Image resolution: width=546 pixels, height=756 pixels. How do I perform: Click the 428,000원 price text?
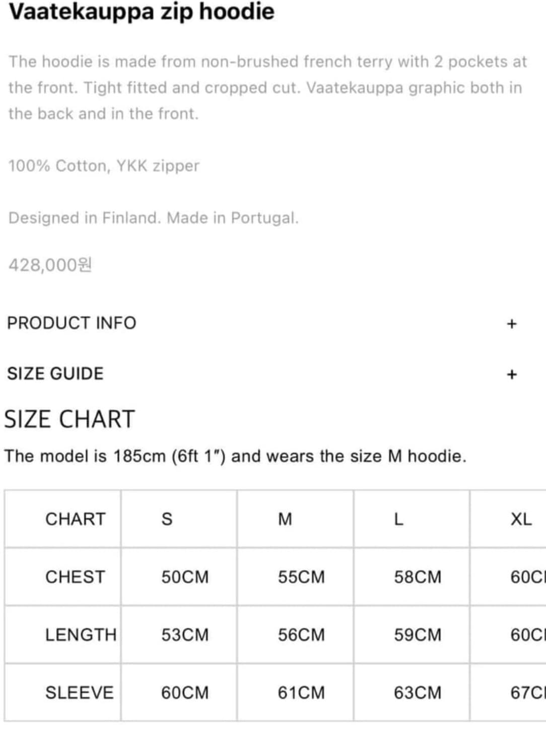coord(50,265)
